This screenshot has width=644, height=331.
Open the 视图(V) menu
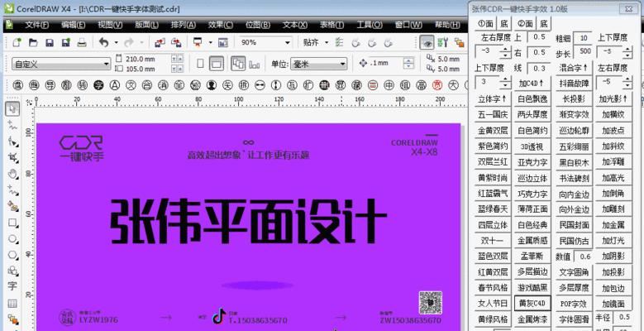click(110, 25)
